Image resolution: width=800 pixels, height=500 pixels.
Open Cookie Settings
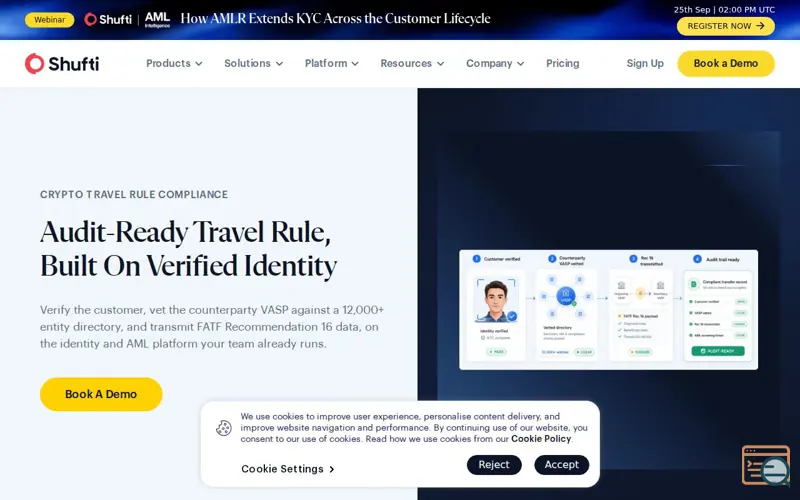pyautogui.click(x=288, y=469)
